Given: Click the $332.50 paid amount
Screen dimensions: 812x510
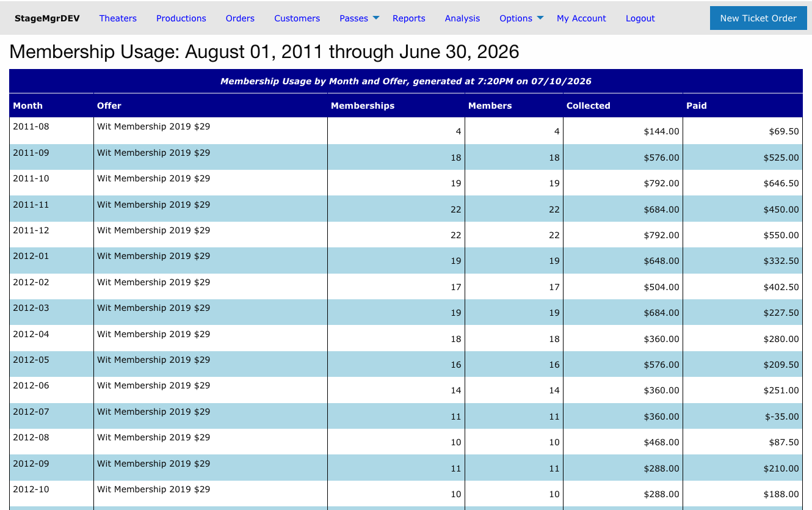Looking at the screenshot, I should (x=781, y=261).
